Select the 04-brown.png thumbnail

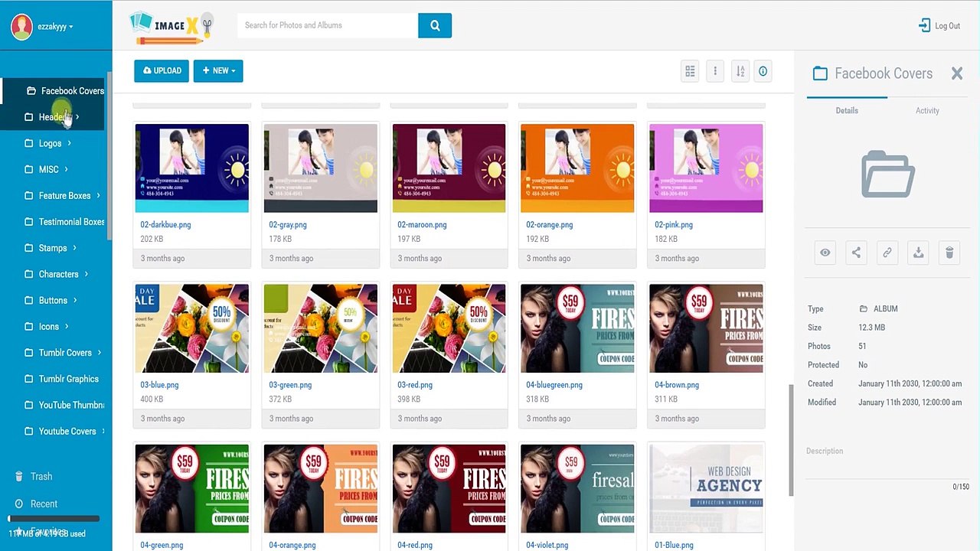point(706,328)
